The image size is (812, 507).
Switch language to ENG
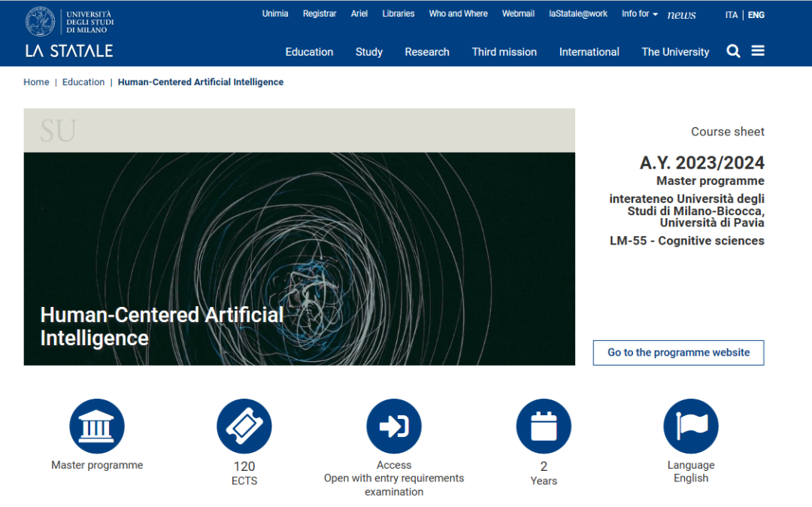pyautogui.click(x=756, y=15)
